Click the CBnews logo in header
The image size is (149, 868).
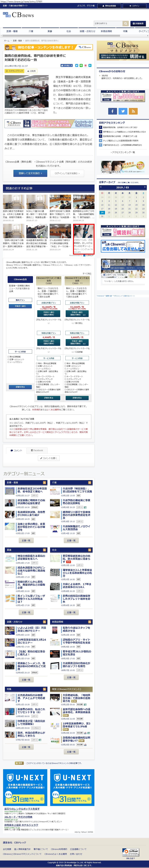point(18,15)
